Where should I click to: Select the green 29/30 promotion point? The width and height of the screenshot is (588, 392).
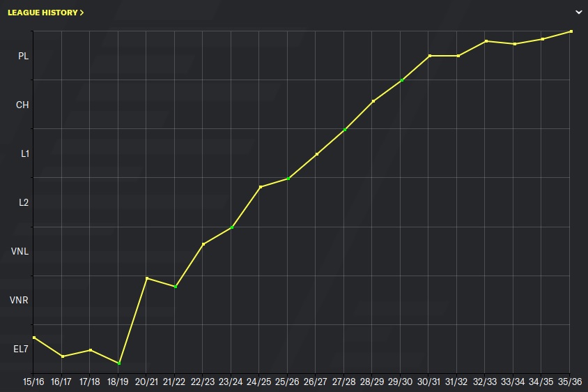402,80
